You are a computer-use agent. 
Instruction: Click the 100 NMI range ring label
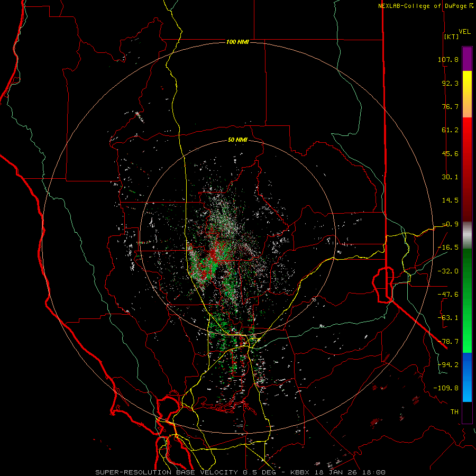[237, 42]
